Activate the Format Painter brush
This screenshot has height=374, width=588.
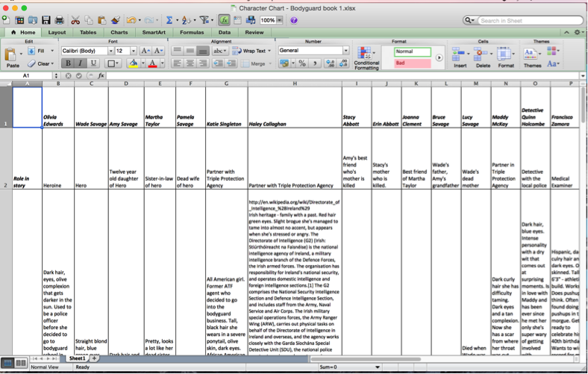point(116,20)
